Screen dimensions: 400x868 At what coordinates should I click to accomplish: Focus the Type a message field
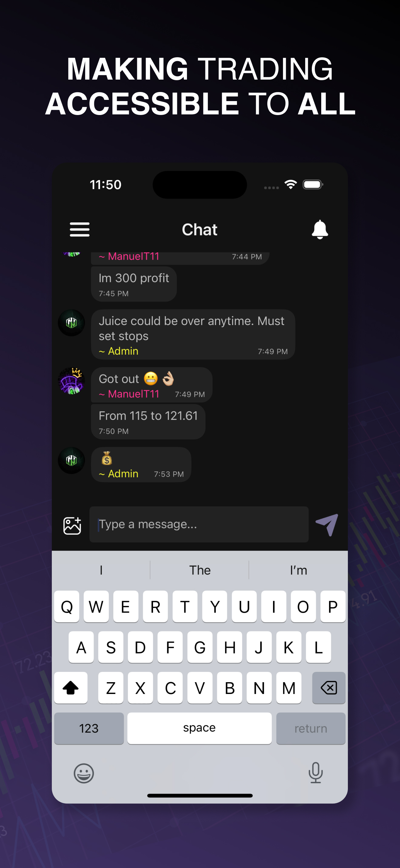pos(199,524)
